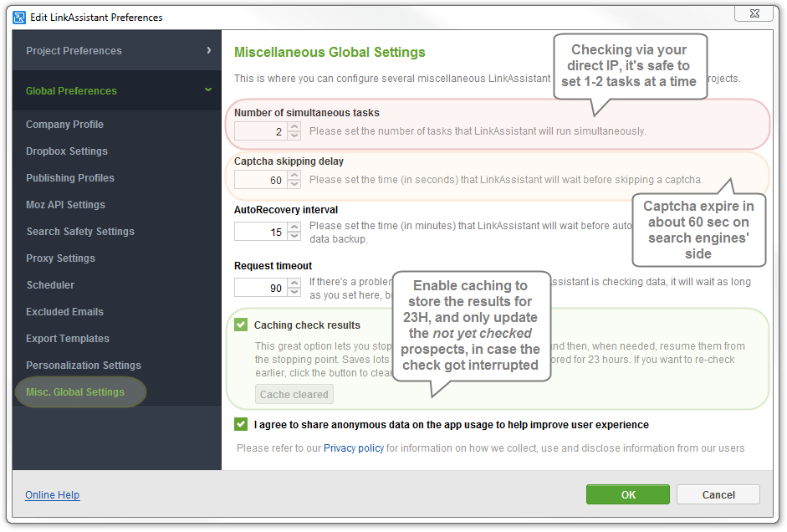The width and height of the screenshot is (787, 532).
Task: Click the Cache cleared button
Action: 294,395
